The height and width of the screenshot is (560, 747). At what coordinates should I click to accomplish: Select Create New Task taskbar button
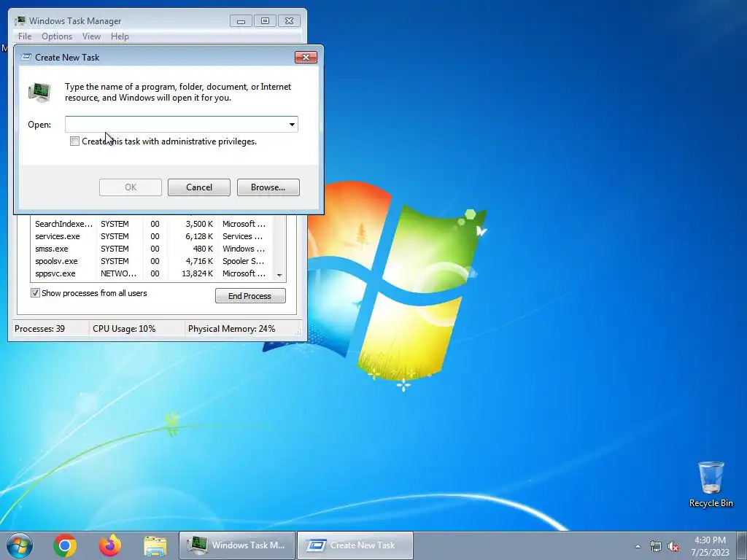(355, 545)
